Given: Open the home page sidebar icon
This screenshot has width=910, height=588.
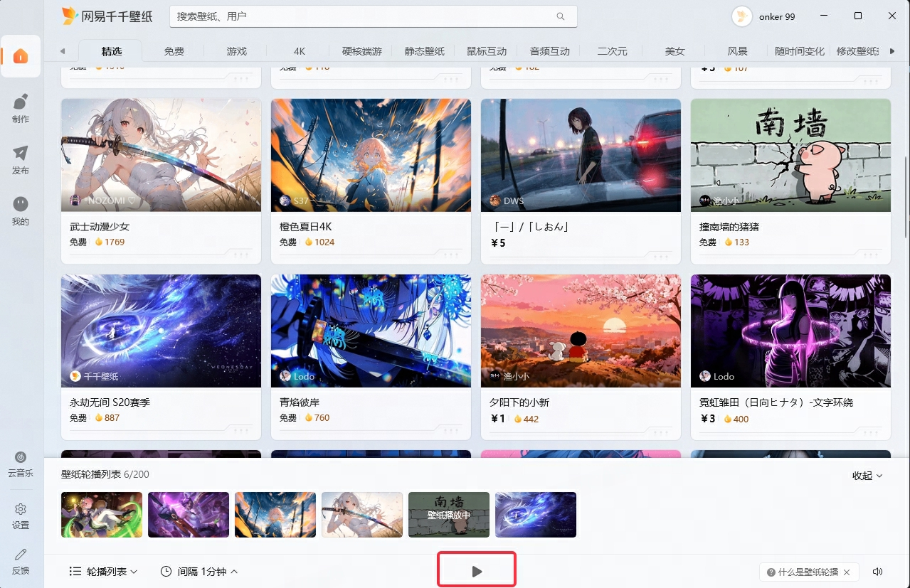Looking at the screenshot, I should click(21, 56).
